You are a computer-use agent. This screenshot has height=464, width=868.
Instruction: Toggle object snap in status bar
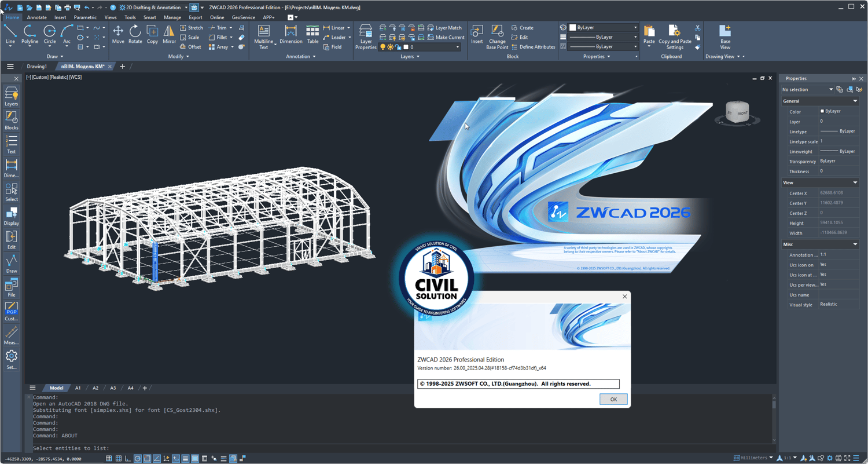[x=147, y=459]
